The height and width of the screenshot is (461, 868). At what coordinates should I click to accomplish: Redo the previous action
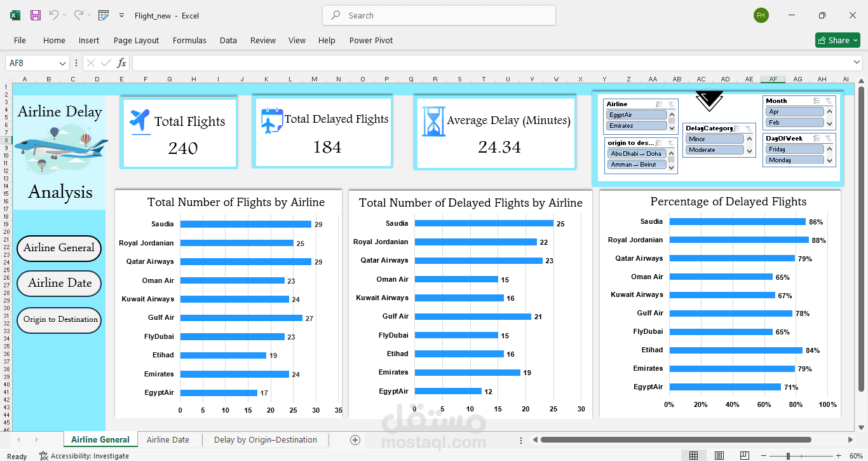(78, 15)
